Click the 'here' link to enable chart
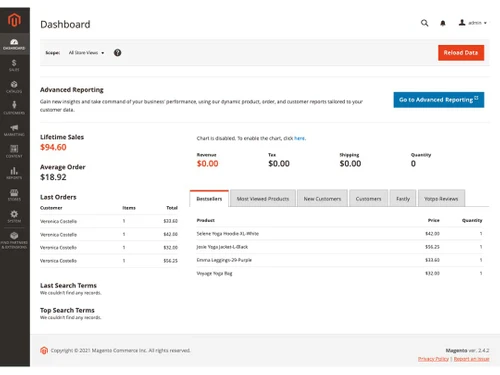 click(299, 138)
